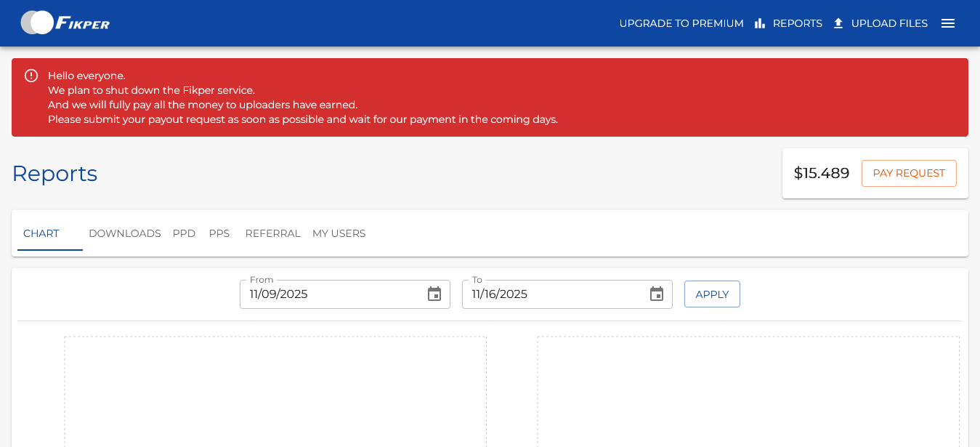Click the upload arrow icon

pos(838,23)
